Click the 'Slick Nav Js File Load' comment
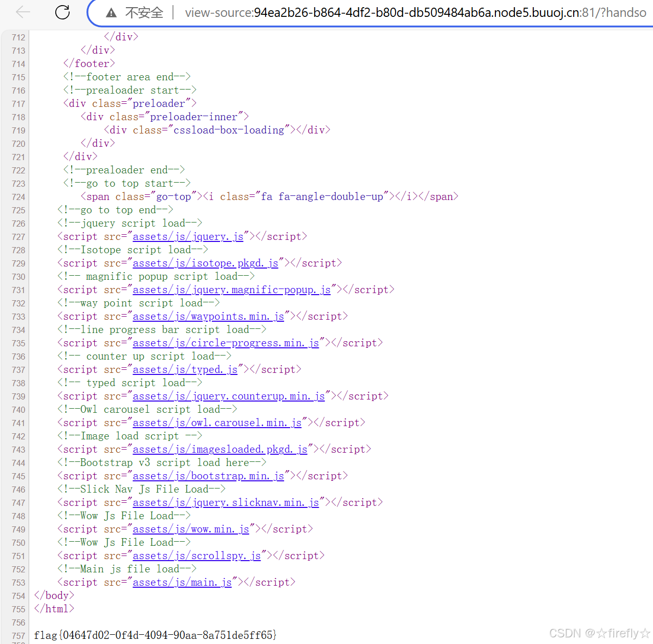This screenshot has height=644, width=653. [141, 489]
